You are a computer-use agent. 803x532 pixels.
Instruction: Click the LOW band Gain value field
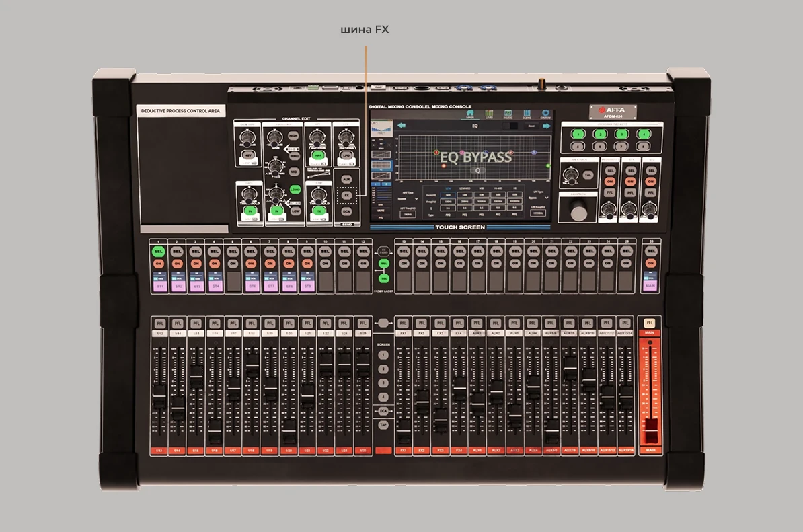[x=447, y=194]
